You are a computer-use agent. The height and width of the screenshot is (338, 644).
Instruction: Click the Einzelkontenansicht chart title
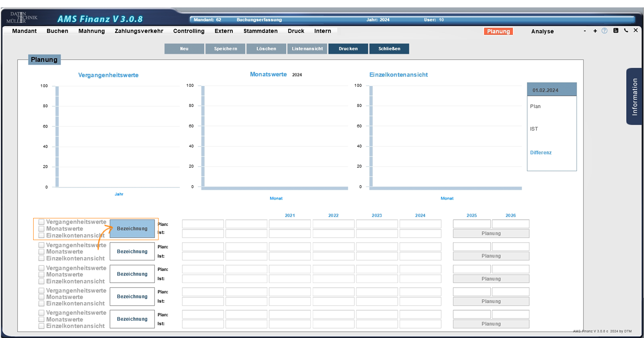tap(398, 75)
